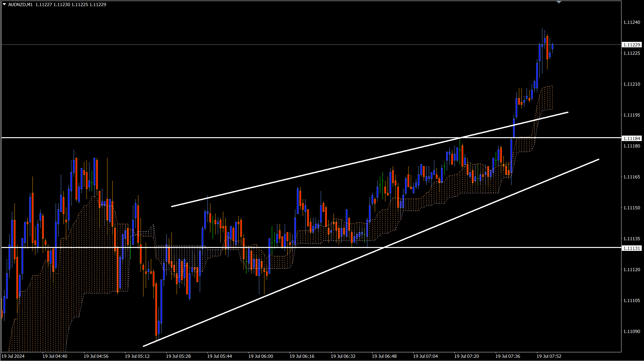Click the 1.11195 price scale label
This screenshot has height=361, width=644.
[631, 115]
